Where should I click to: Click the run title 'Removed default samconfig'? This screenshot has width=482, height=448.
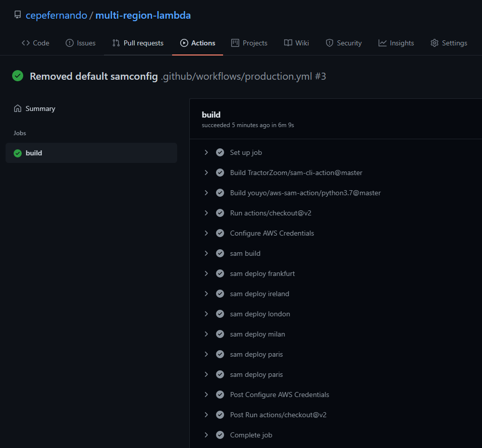94,76
